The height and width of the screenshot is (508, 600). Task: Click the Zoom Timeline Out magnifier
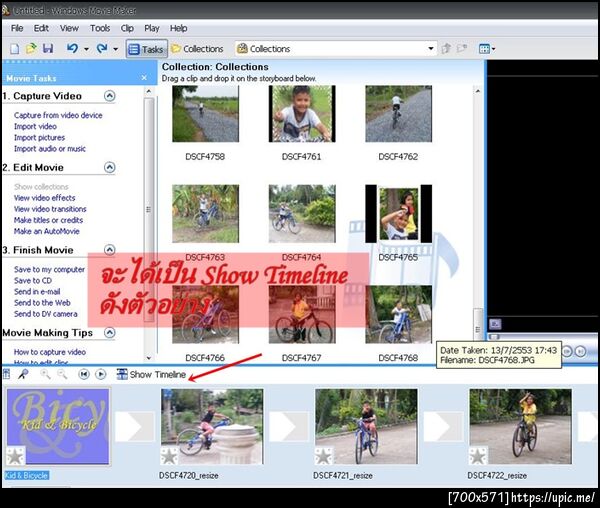coord(62,374)
